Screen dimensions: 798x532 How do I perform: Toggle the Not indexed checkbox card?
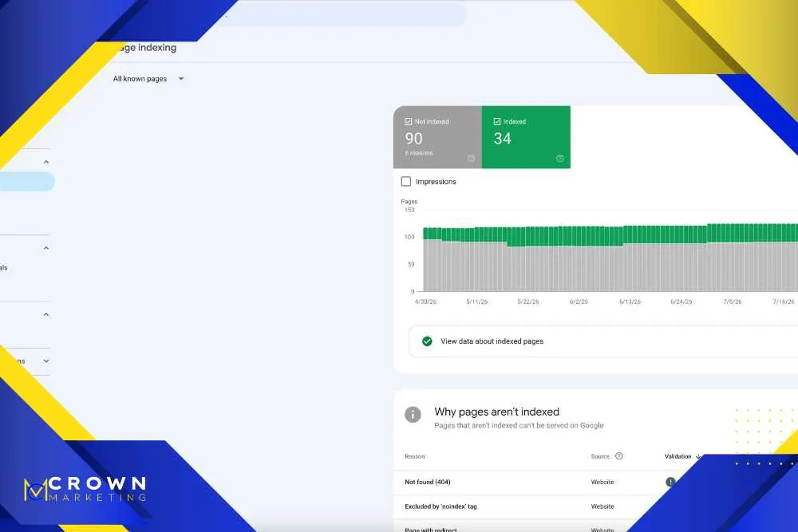(437, 137)
